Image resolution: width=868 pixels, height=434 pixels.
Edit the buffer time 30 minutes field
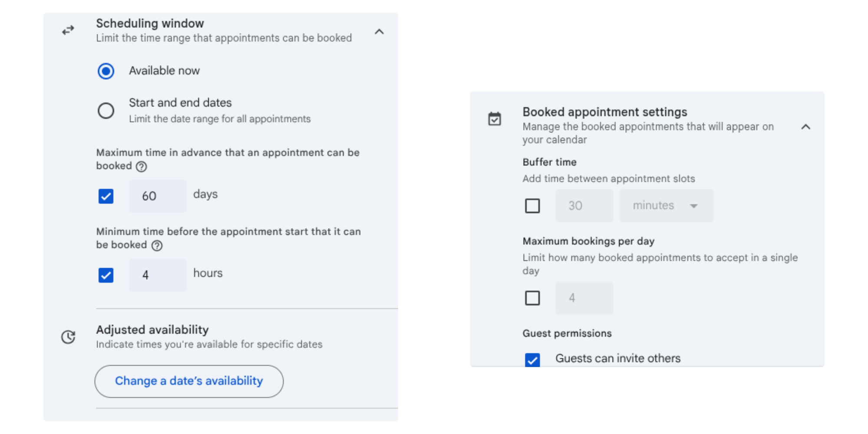584,206
